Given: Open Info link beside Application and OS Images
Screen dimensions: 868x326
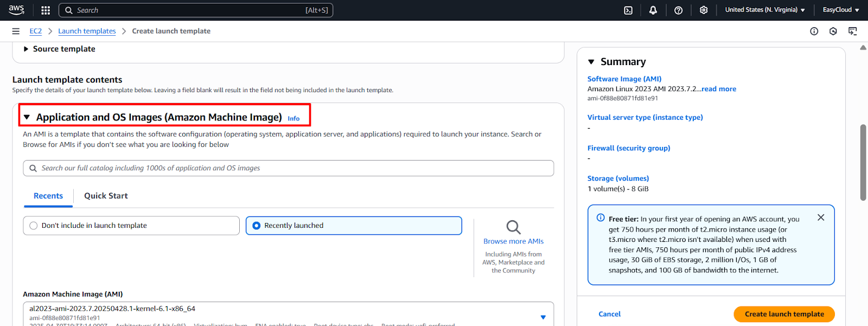Looking at the screenshot, I should click(293, 118).
